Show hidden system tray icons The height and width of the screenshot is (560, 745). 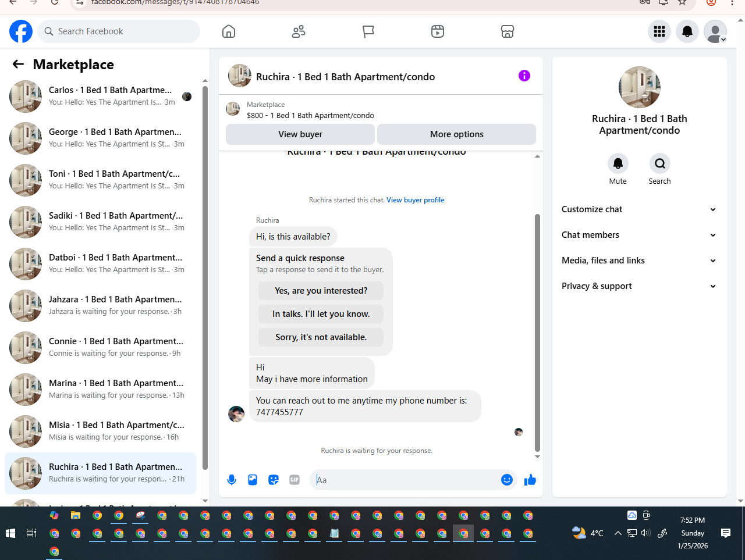(x=618, y=533)
